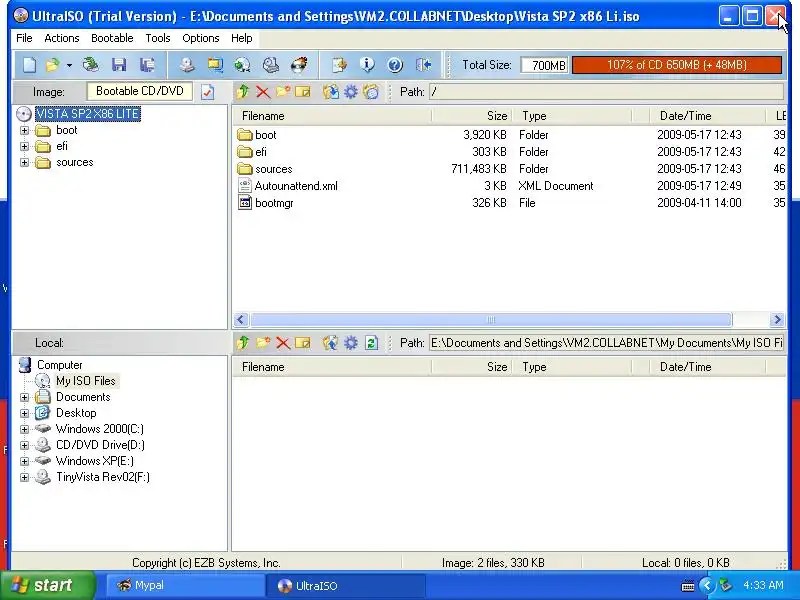Open the File menu

click(24, 38)
